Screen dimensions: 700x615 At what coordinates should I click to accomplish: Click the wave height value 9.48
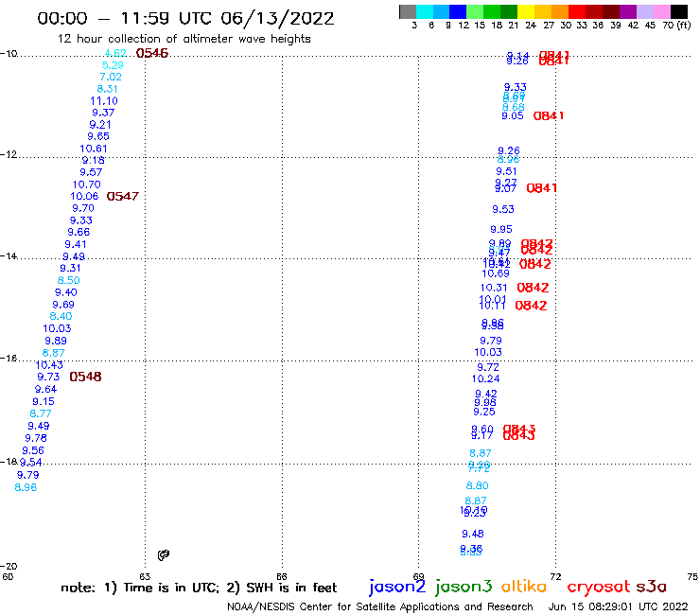coord(473,534)
